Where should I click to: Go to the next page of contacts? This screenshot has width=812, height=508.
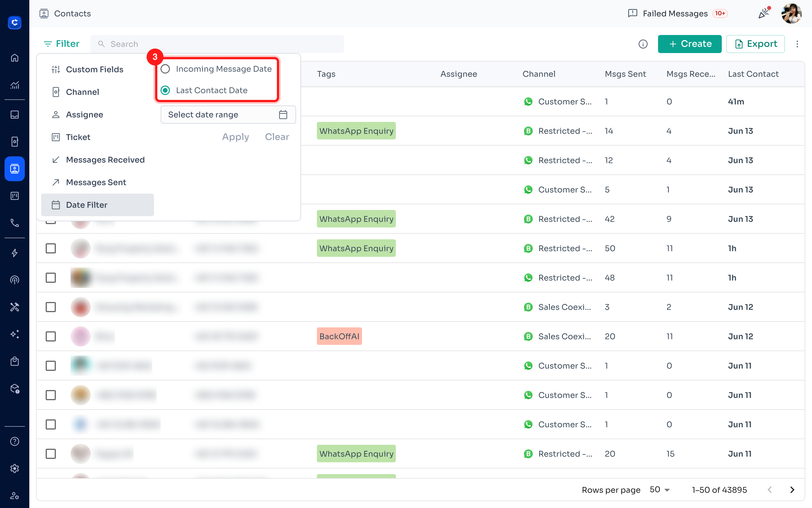pos(792,490)
